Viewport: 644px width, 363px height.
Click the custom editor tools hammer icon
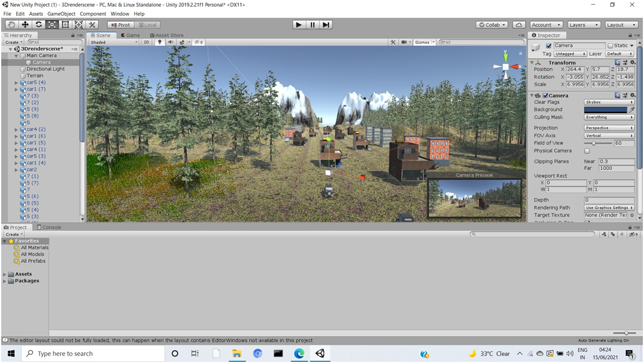(92, 24)
